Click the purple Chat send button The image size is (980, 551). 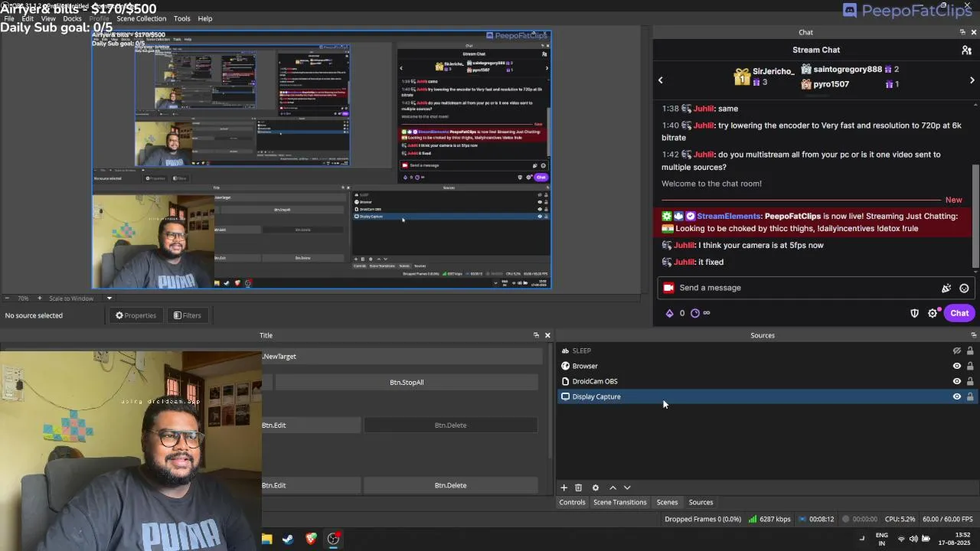[959, 313]
